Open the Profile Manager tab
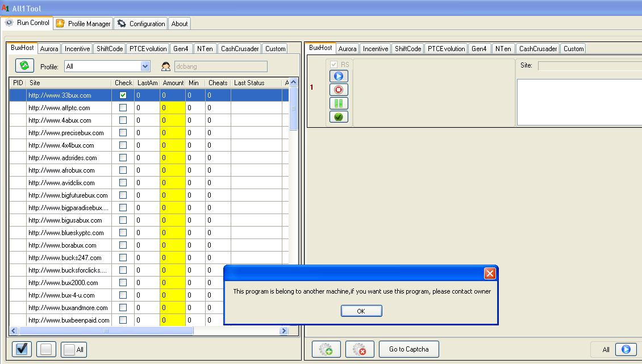 [x=84, y=24]
